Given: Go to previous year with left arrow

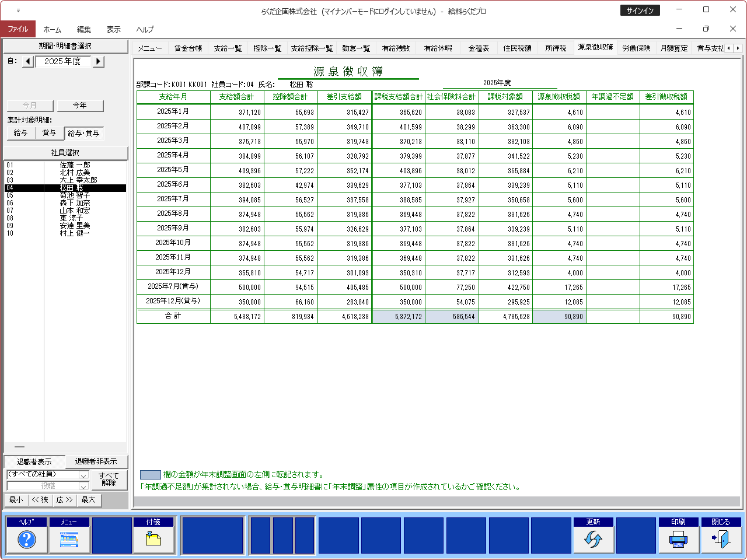Looking at the screenshot, I should coord(28,61).
